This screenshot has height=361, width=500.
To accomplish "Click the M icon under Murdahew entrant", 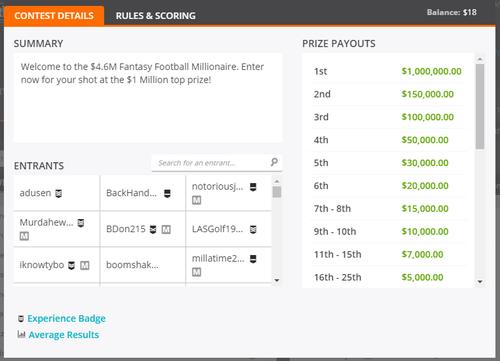I will 24,236.
